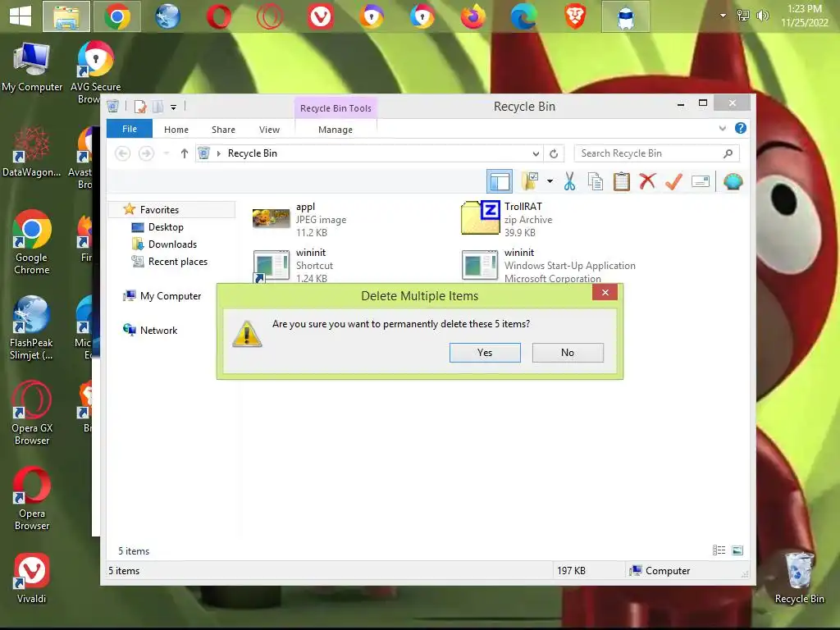Switch to large icons view in status bar
Image resolution: width=840 pixels, height=630 pixels.
[x=737, y=550]
